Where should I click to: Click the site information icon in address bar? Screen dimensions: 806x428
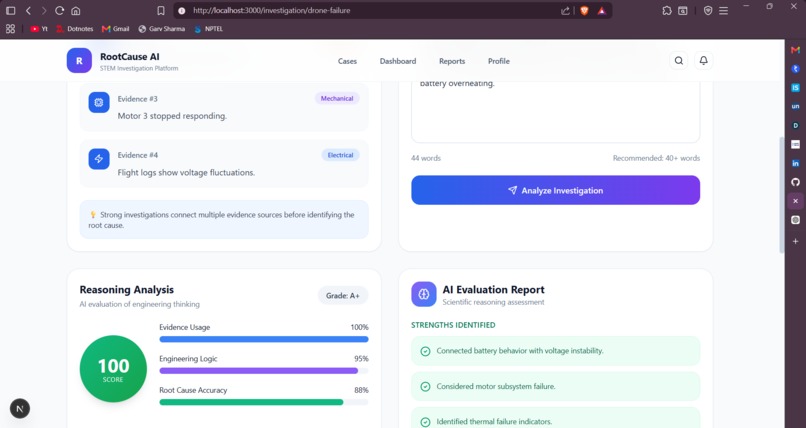click(181, 10)
